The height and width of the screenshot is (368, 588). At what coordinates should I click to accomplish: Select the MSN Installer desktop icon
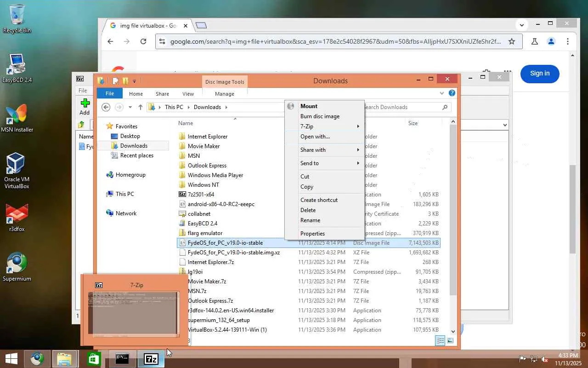click(17, 118)
